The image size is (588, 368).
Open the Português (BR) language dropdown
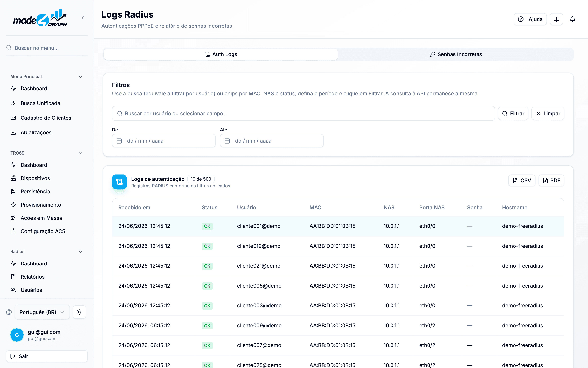point(42,312)
